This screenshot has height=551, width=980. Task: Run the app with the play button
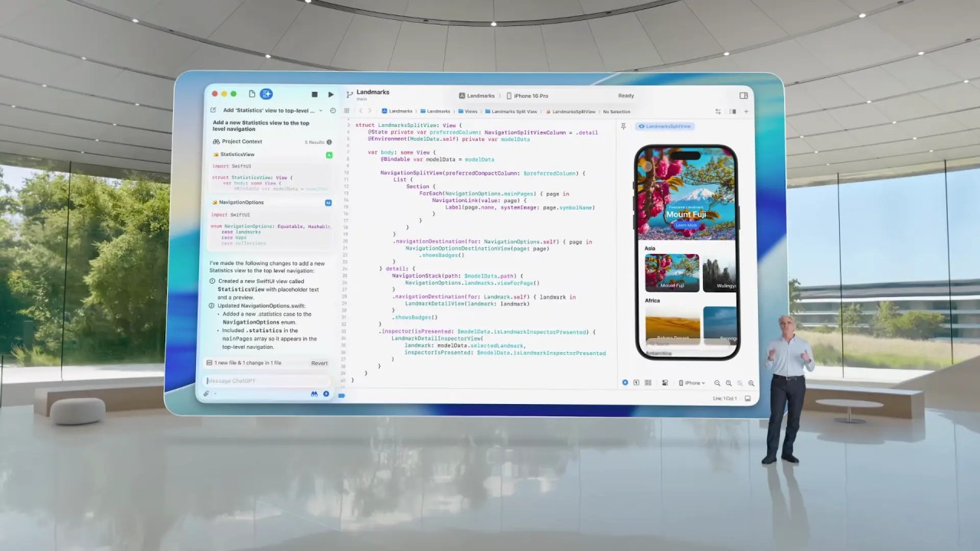(330, 94)
